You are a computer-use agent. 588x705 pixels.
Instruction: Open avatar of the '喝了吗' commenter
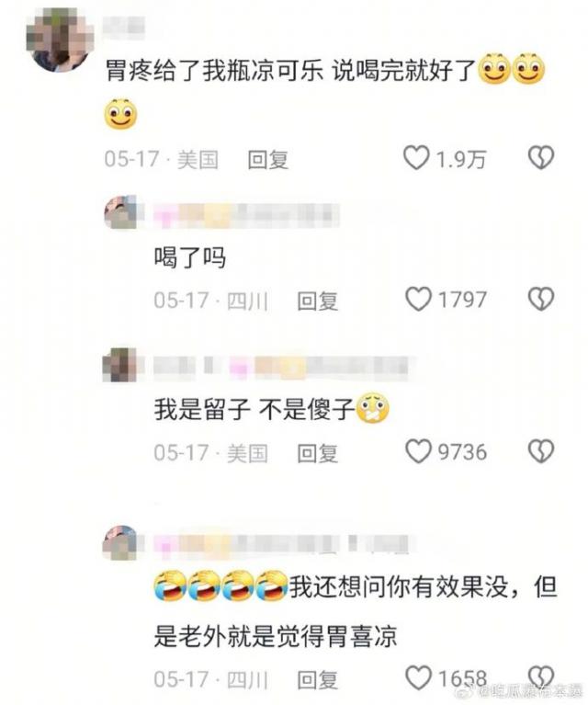(120, 212)
